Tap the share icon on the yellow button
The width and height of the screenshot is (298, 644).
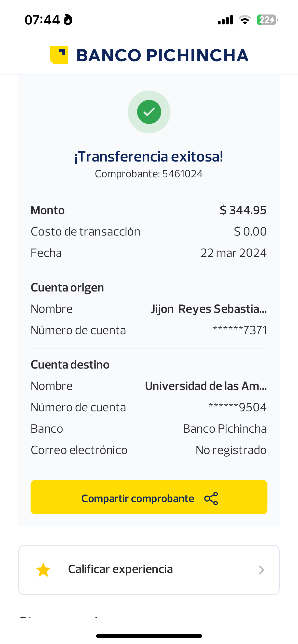point(211,499)
